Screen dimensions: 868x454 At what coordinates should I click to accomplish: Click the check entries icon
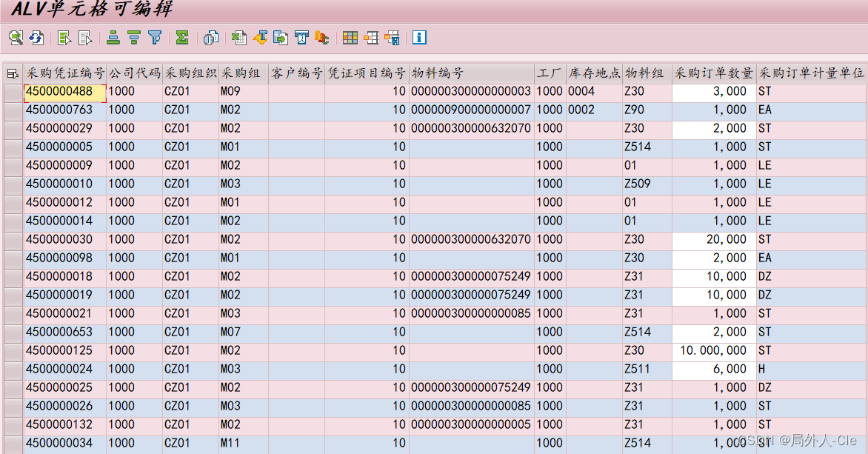(14, 38)
